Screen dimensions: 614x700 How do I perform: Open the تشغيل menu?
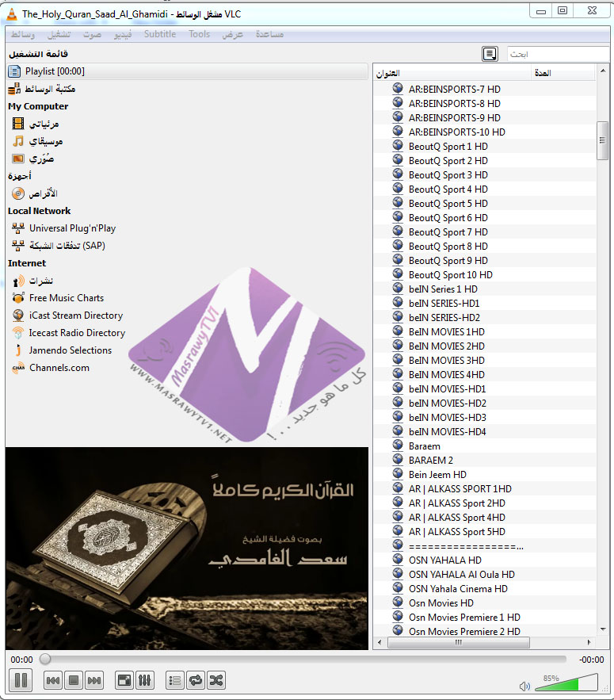point(59,34)
